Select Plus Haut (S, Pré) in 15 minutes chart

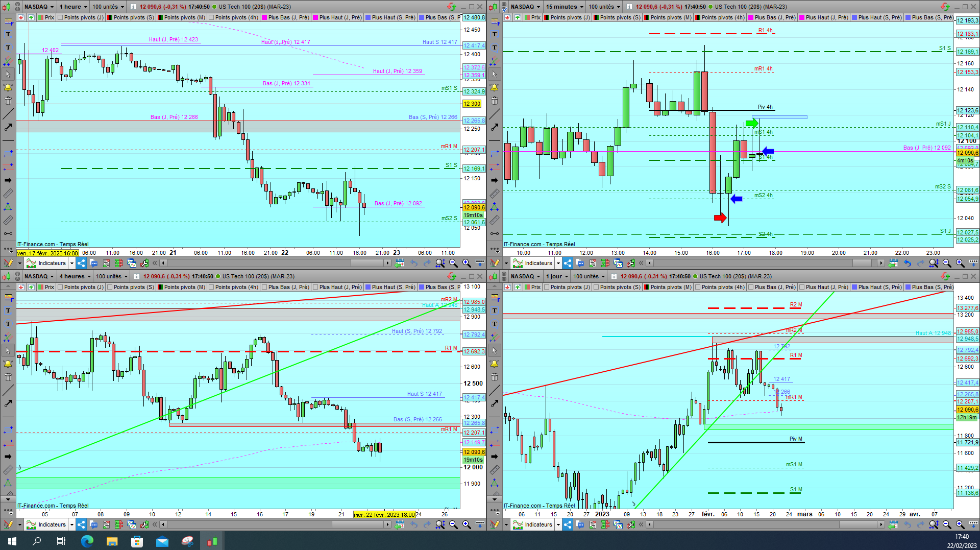pos(876,17)
